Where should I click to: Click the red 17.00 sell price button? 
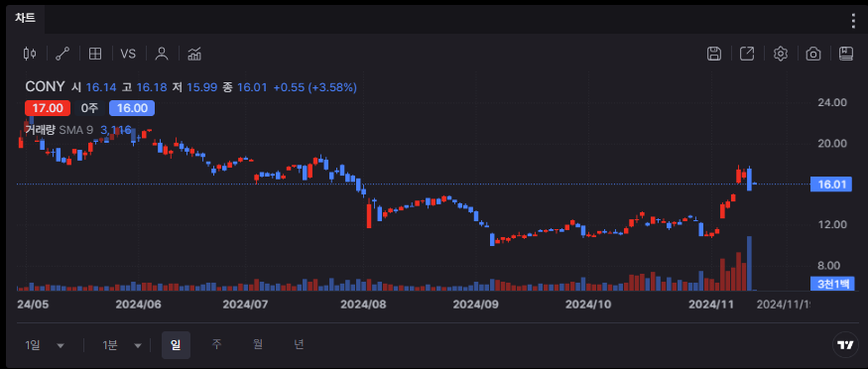click(x=48, y=108)
